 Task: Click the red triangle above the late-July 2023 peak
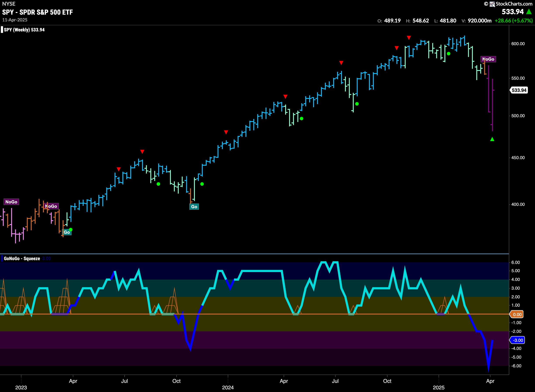point(142,152)
